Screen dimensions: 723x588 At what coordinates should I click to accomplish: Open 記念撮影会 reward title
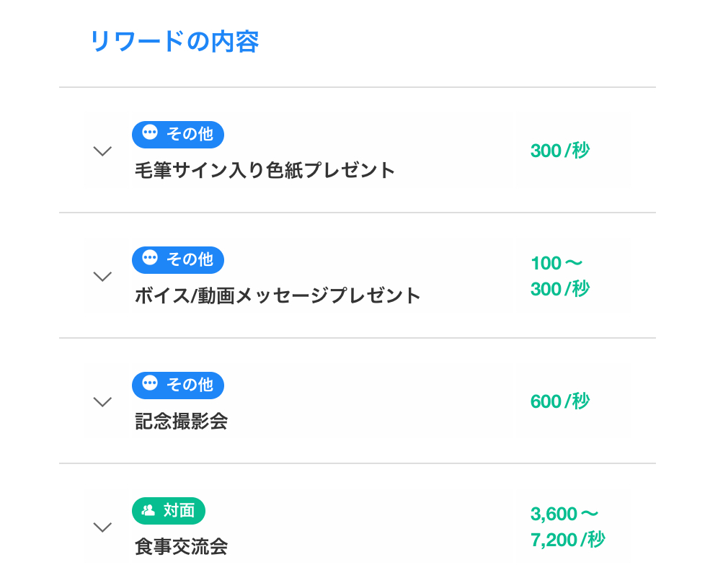click(x=181, y=422)
